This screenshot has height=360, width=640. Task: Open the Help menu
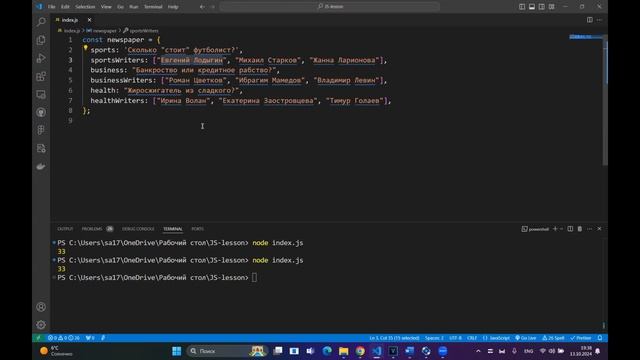click(x=173, y=7)
